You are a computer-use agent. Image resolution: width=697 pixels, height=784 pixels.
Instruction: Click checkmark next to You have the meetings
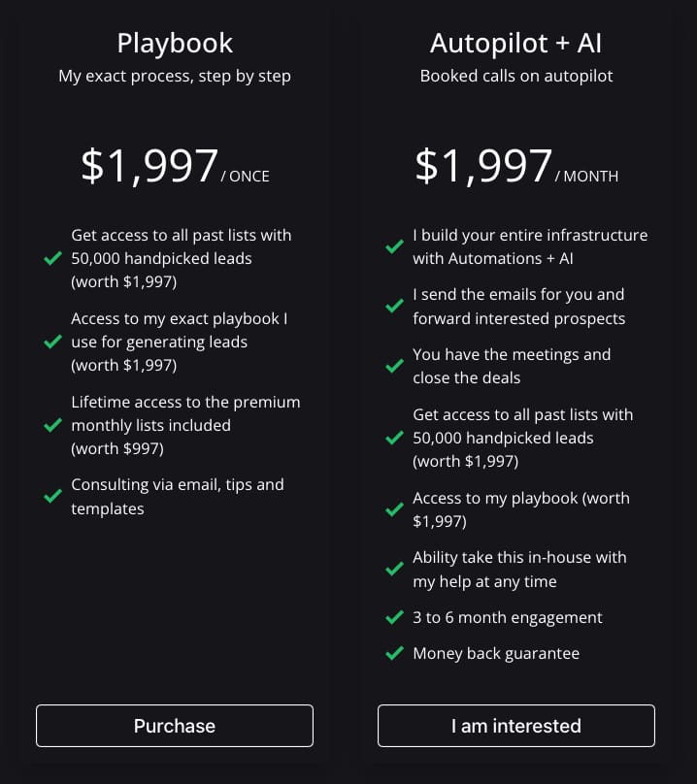click(x=394, y=367)
